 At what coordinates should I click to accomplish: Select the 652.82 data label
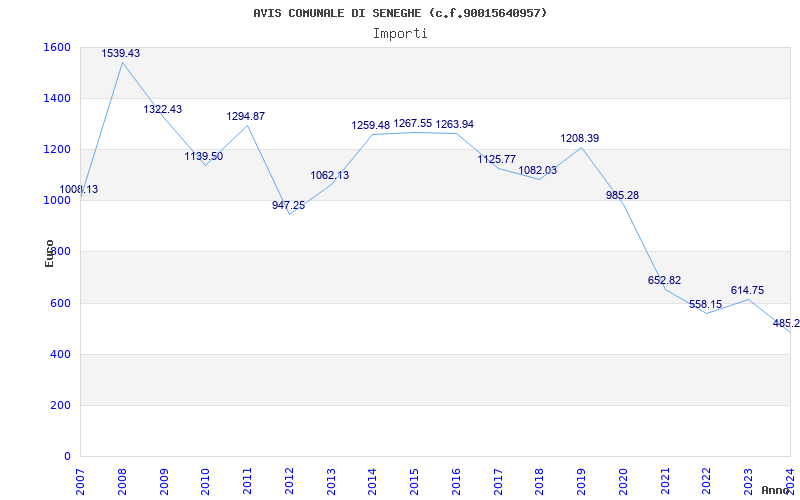[x=664, y=280]
